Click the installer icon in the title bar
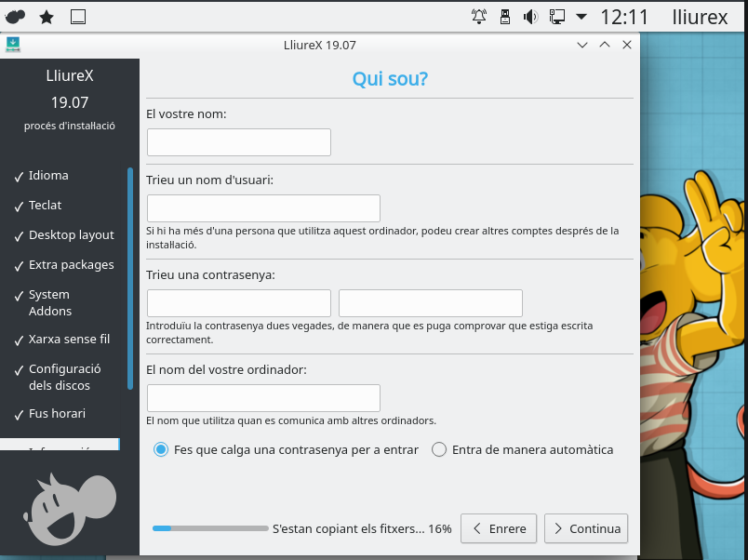Screen dimensions: 748x560 (x=13, y=45)
